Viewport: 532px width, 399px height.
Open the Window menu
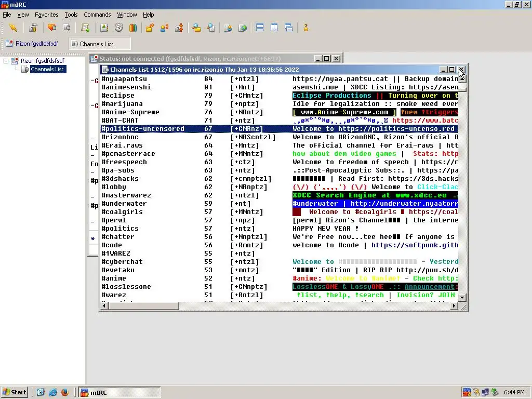(127, 15)
